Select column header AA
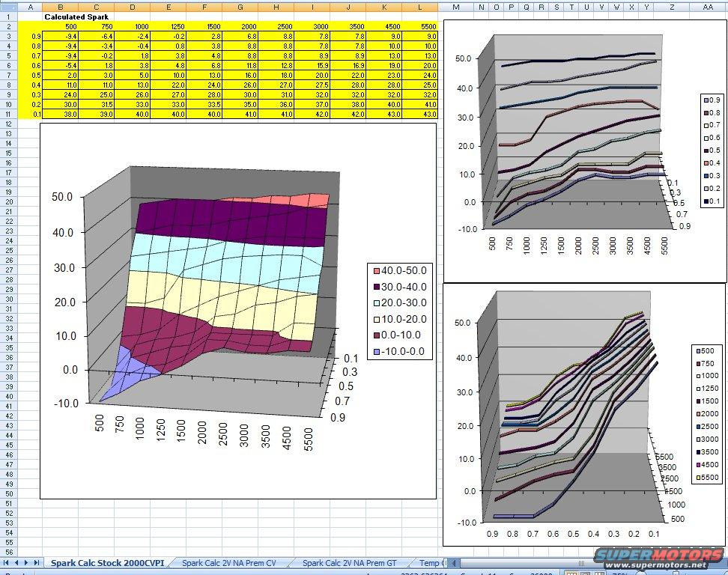This screenshot has width=728, height=575. [708, 7]
